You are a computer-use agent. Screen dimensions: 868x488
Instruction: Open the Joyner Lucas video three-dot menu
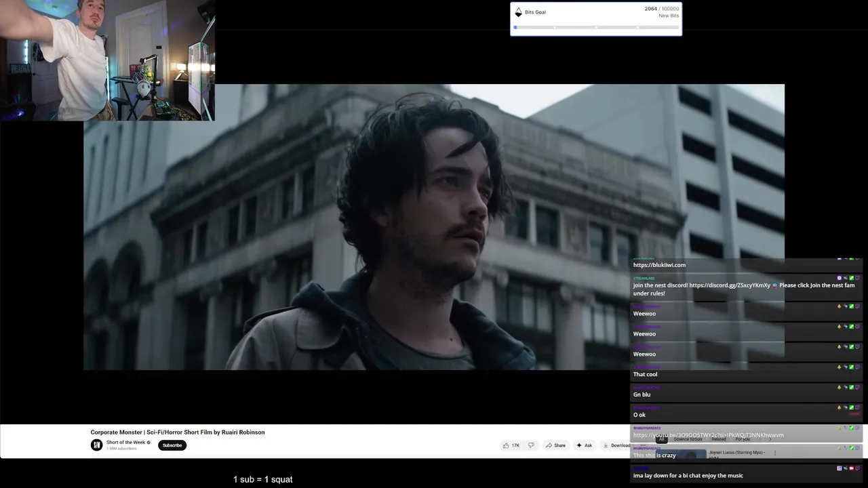775,453
